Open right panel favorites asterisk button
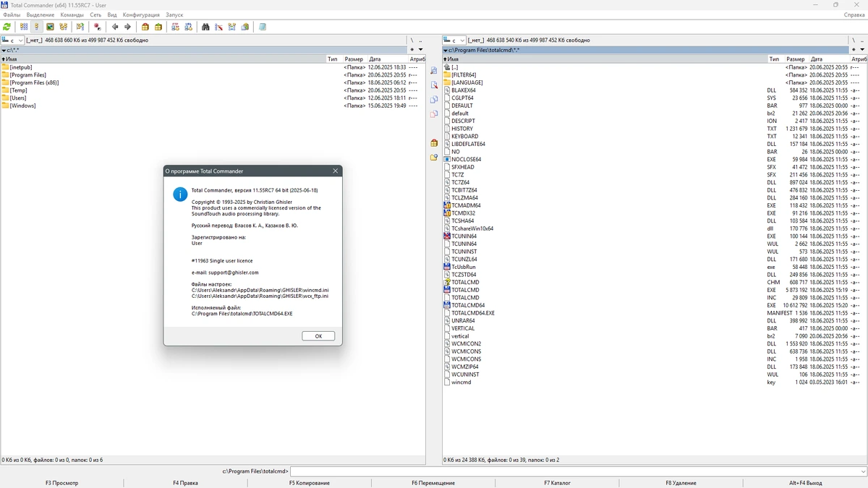The width and height of the screenshot is (868, 488). coord(854,51)
